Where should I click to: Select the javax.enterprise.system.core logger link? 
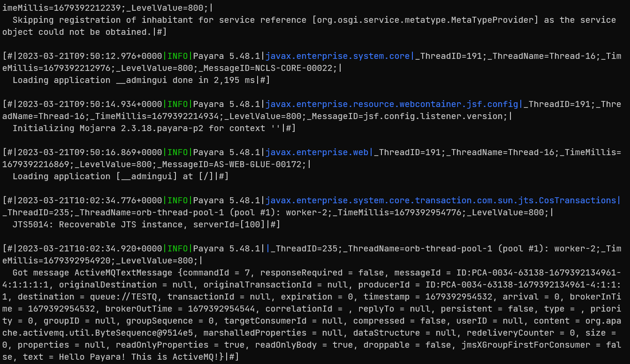coord(338,56)
